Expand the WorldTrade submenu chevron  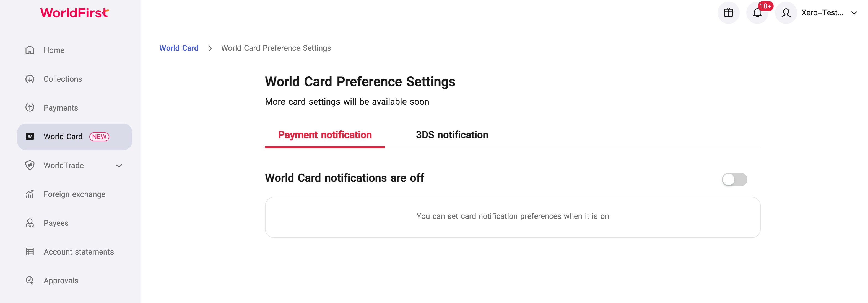[119, 166]
